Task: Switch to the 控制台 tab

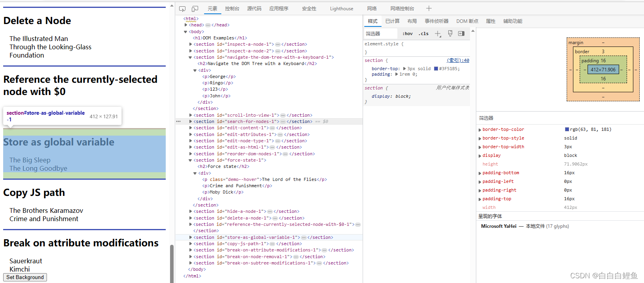Action: pos(232,9)
